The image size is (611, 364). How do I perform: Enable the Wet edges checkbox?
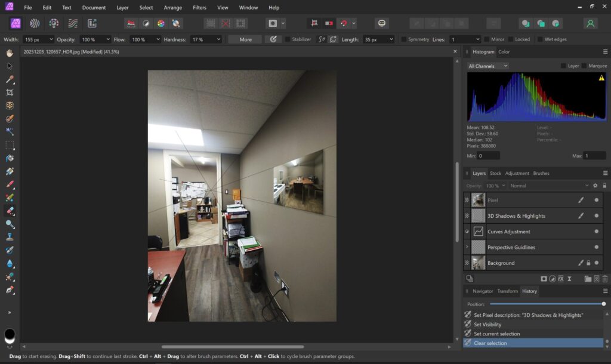coord(540,39)
